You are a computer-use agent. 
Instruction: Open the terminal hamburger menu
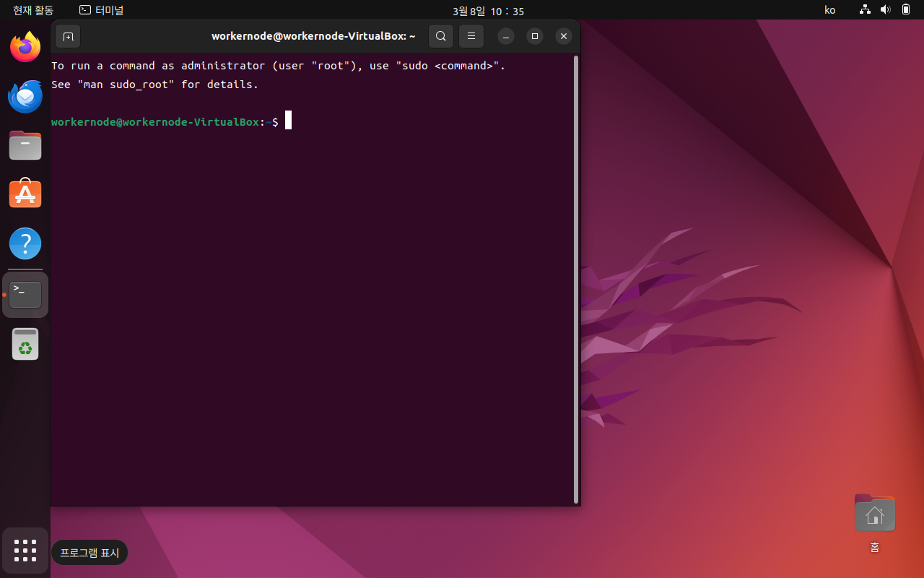471,36
